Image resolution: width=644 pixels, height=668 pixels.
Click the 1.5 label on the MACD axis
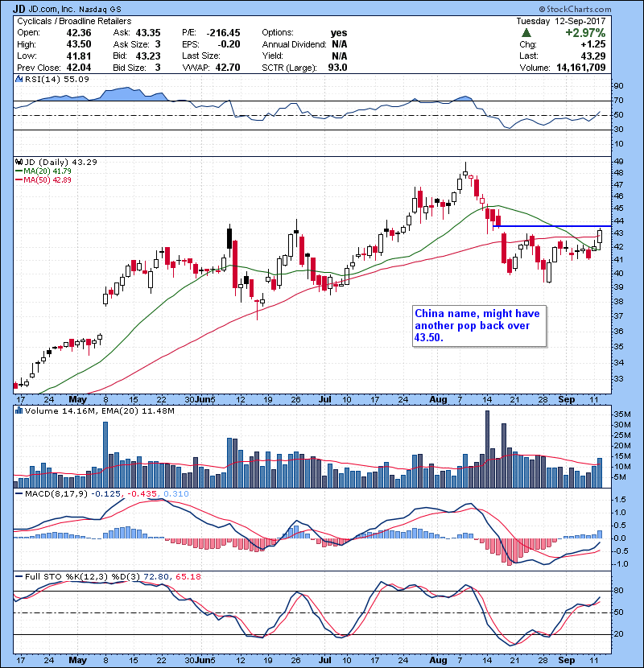(620, 499)
